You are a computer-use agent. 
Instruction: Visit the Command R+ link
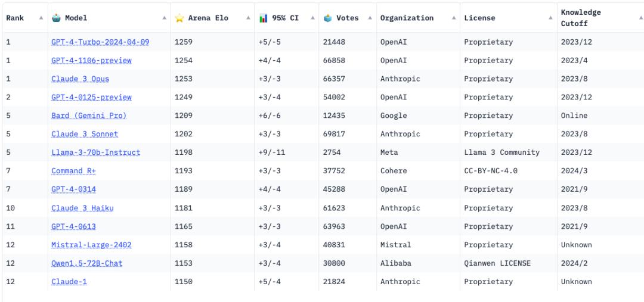[x=73, y=171]
